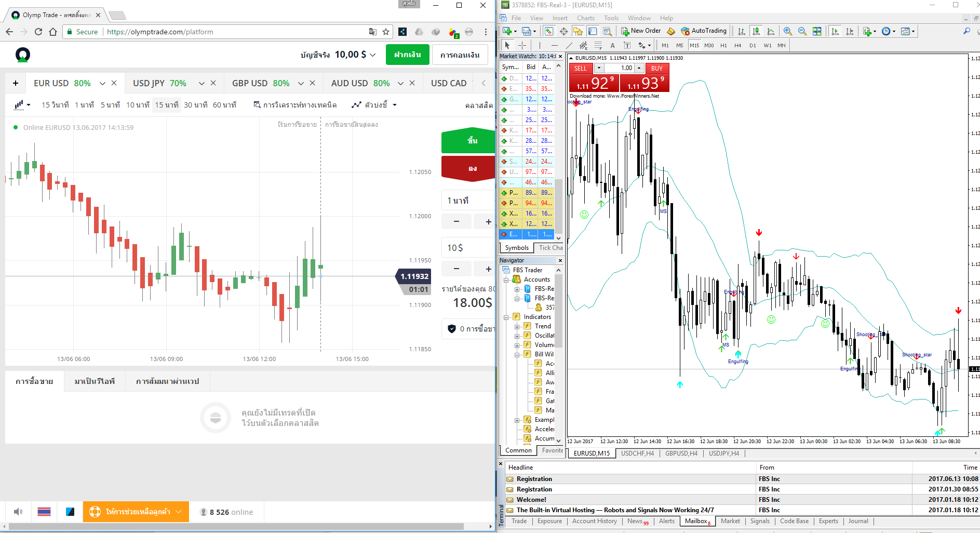This screenshot has height=533, width=980.
Task: Open Data Window crosshair-circle icon
Action: (563, 31)
